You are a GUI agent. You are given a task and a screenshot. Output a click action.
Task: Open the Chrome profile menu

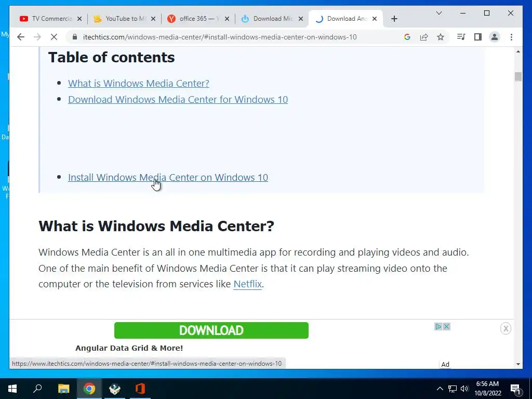click(x=495, y=37)
